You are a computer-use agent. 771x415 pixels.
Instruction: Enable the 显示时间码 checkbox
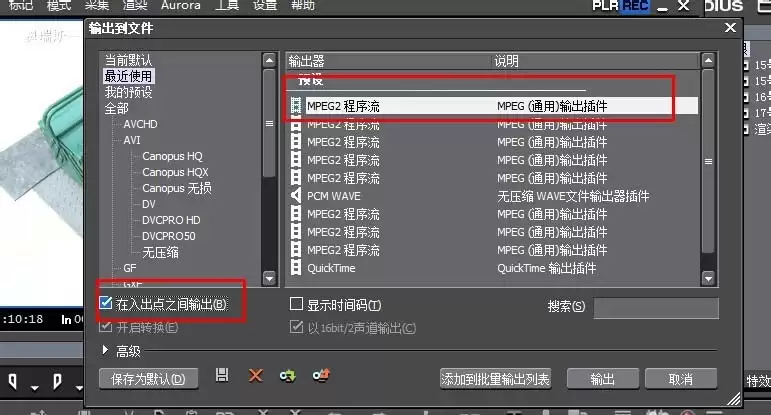click(x=296, y=304)
